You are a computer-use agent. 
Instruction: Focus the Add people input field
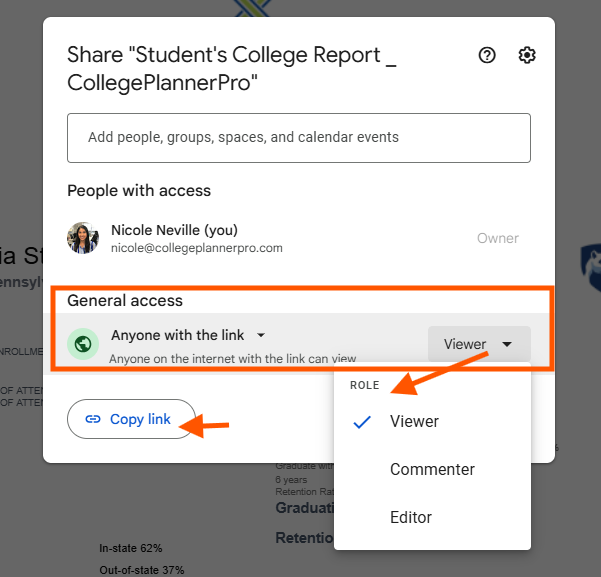298,138
